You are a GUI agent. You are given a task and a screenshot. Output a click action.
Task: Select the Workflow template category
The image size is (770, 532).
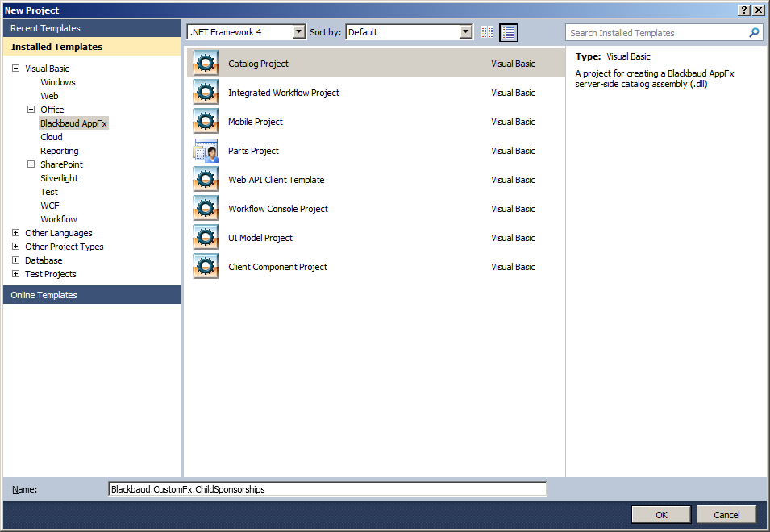click(x=58, y=219)
